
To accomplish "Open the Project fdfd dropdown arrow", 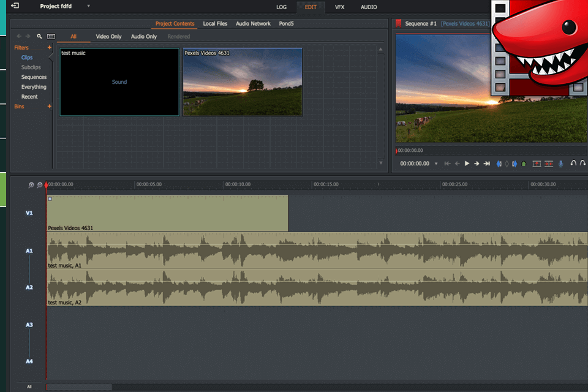I will pyautogui.click(x=88, y=6).
